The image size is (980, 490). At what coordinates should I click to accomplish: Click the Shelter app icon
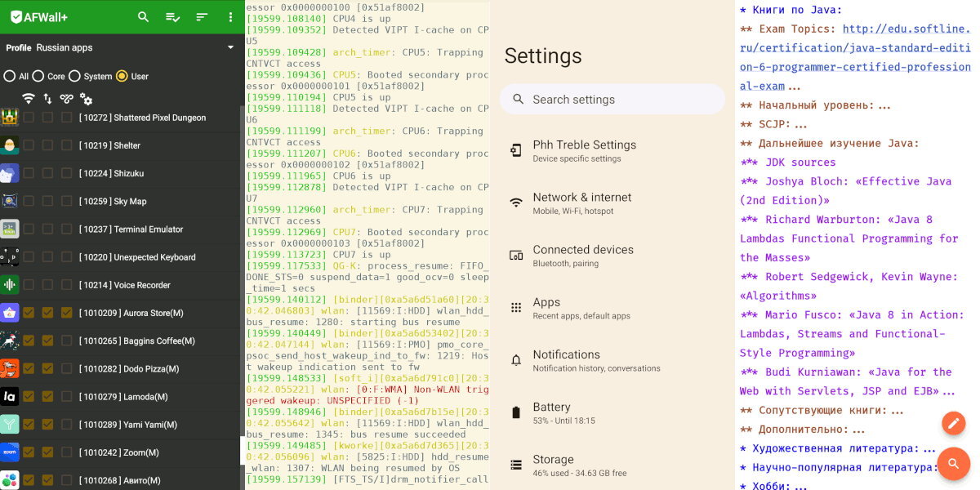click(9, 145)
